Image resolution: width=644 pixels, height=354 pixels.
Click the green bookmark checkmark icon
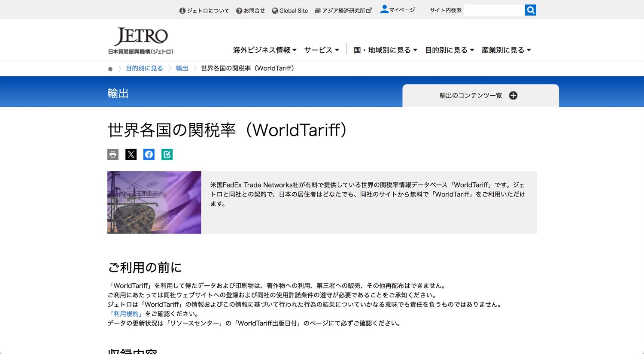click(x=167, y=154)
